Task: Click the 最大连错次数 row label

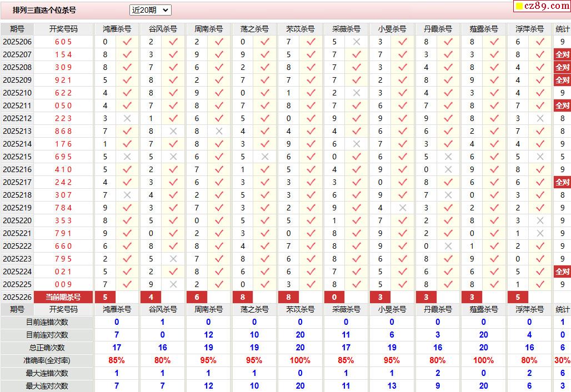Action: [x=47, y=373]
